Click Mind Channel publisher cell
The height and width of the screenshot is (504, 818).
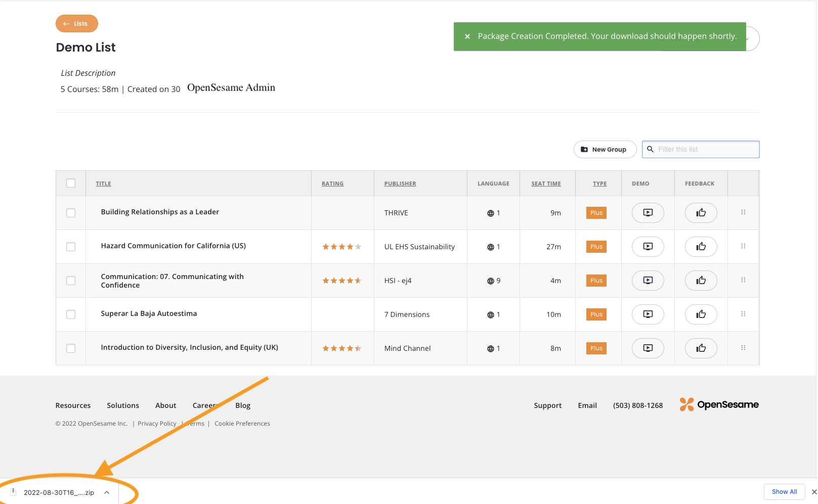pos(407,348)
